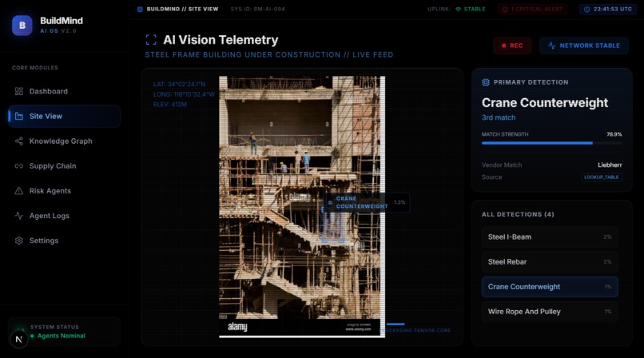The image size is (644, 358).
Task: Open the Dashboard module
Action: (64, 91)
